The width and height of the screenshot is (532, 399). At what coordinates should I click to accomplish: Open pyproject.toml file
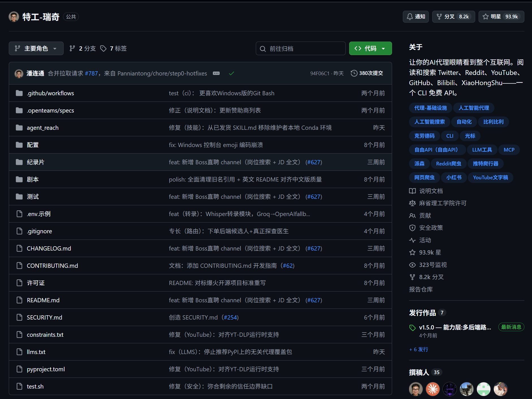pos(46,369)
